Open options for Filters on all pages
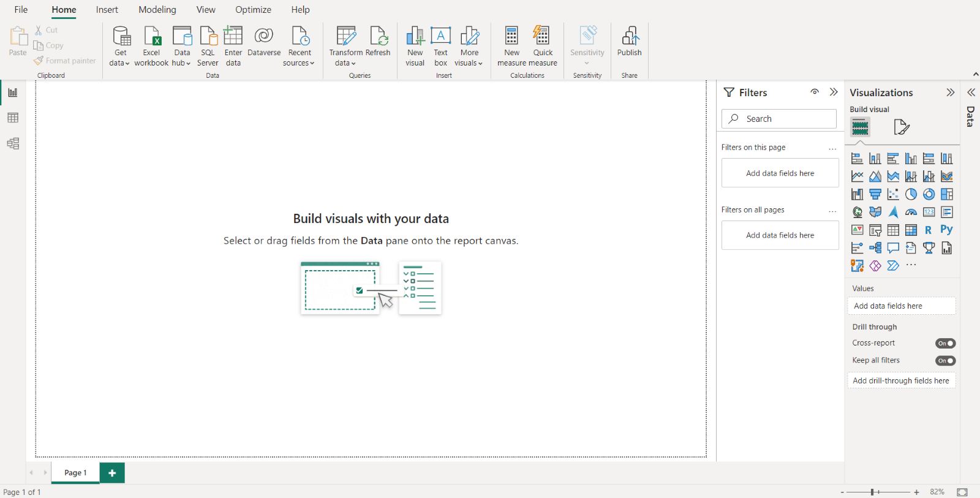 click(x=832, y=211)
